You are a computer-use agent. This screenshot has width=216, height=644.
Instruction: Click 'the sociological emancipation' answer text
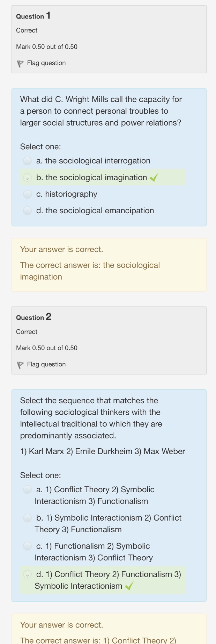click(99, 210)
